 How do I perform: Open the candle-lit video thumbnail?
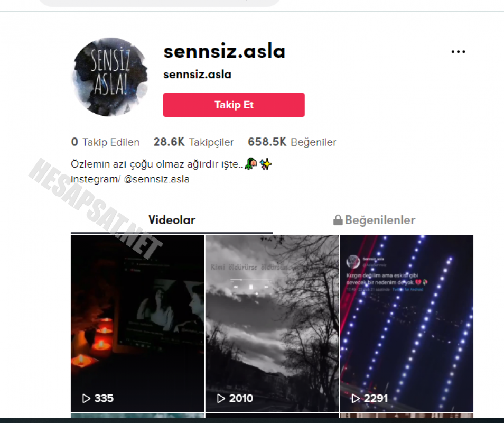(x=137, y=323)
